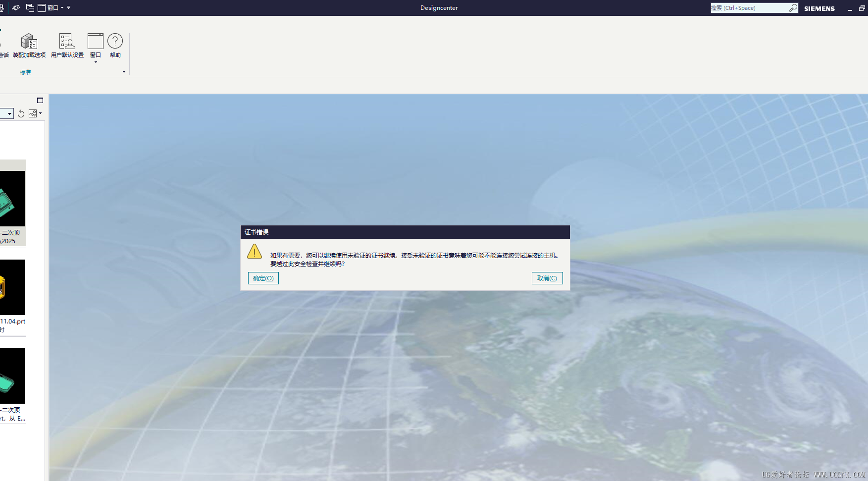
Task: Expand the 标准 group options arrow
Action: click(124, 72)
